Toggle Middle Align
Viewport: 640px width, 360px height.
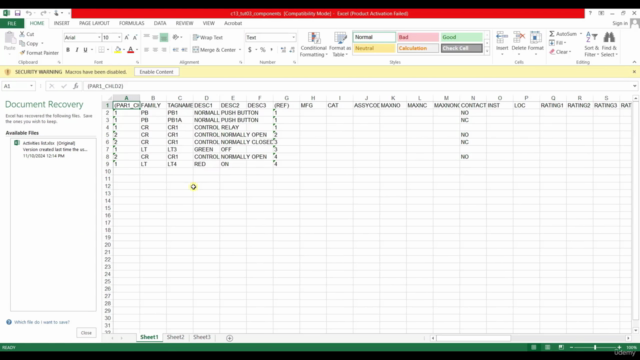pyautogui.click(x=155, y=38)
